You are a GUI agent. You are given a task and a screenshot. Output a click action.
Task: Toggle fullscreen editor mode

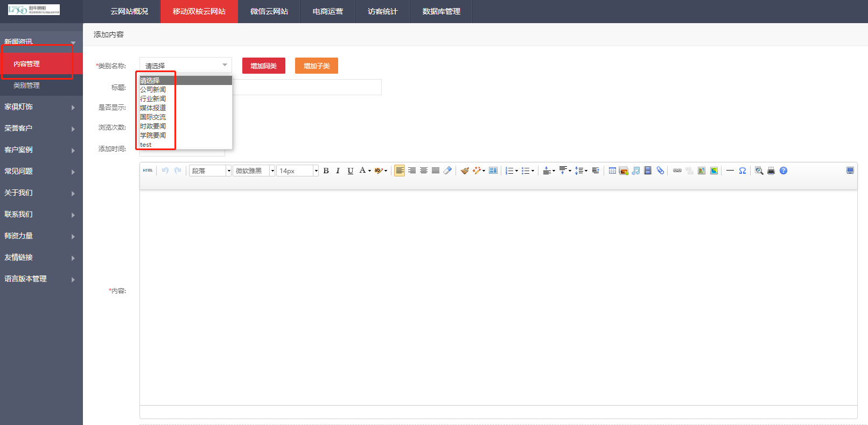click(850, 171)
